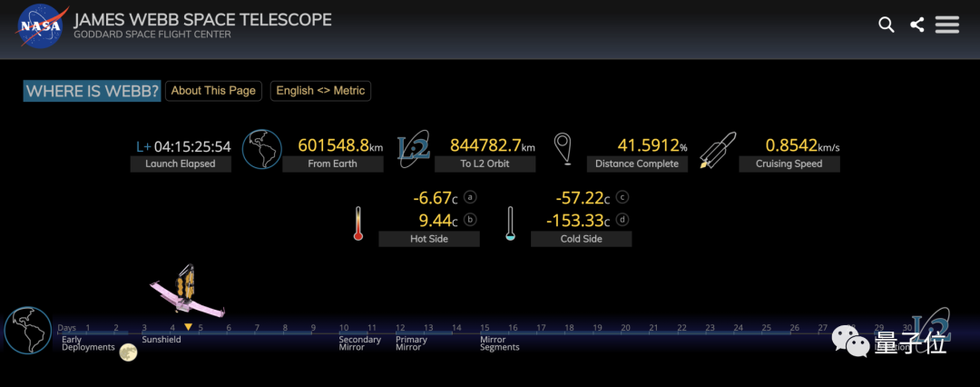Click the NASA logo
Screen dimensions: 980x387
(40, 25)
